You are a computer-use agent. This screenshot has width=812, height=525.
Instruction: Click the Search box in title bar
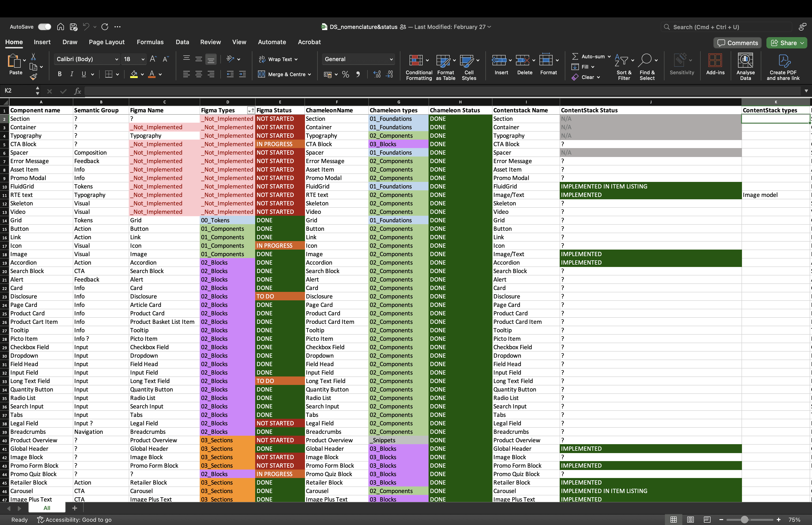[726, 27]
